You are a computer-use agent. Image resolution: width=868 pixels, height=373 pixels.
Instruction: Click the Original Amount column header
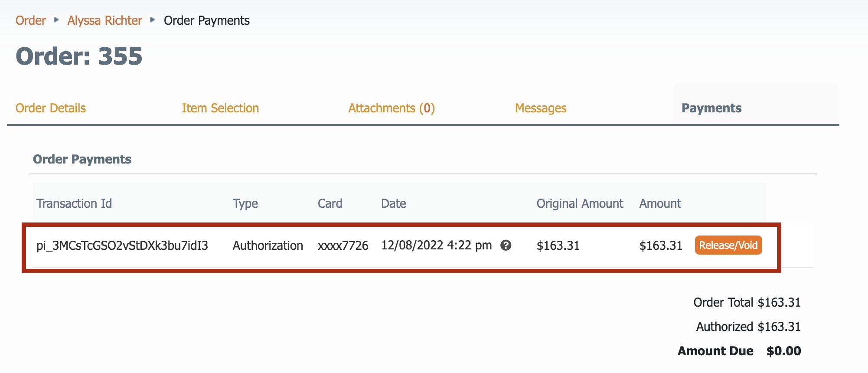[x=580, y=203]
